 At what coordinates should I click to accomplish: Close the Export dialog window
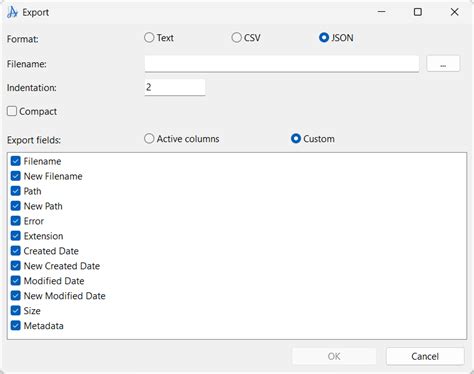[454, 12]
